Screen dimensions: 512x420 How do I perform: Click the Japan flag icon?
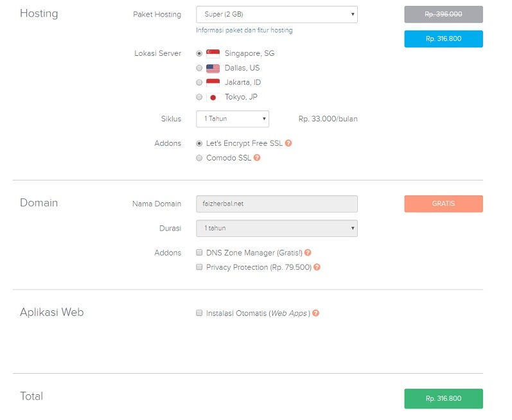click(213, 97)
